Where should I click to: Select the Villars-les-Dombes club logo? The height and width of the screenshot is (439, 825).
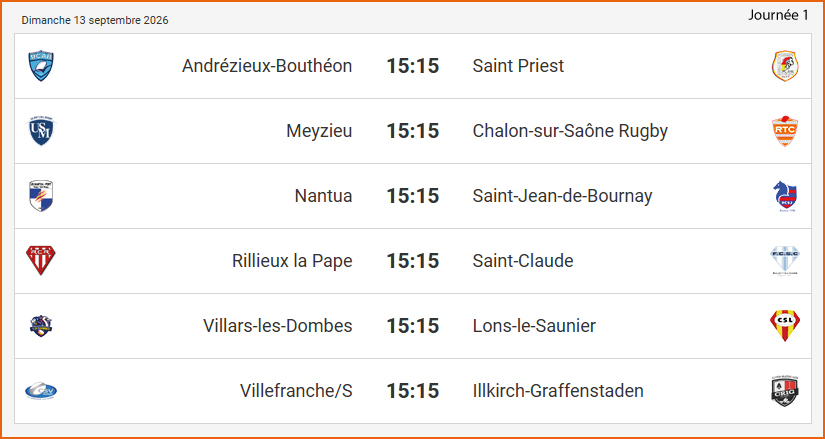pos(41,326)
